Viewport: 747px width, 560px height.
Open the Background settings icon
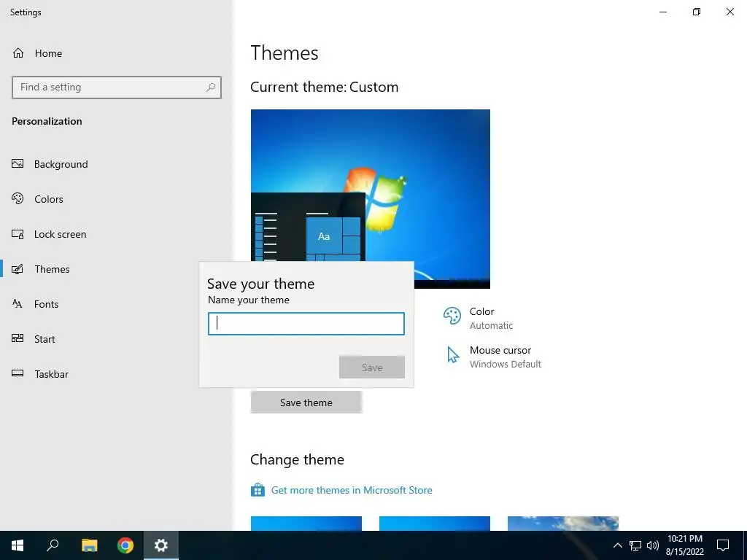18,164
